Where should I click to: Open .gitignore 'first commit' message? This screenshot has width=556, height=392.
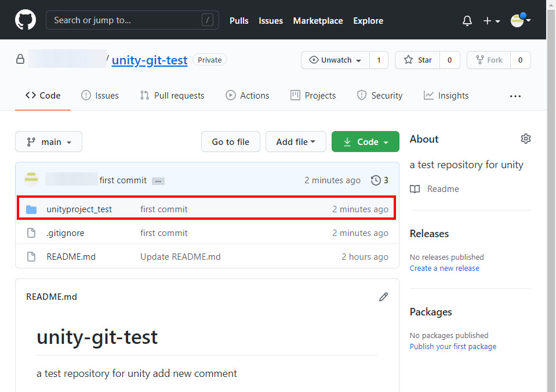[x=164, y=233]
